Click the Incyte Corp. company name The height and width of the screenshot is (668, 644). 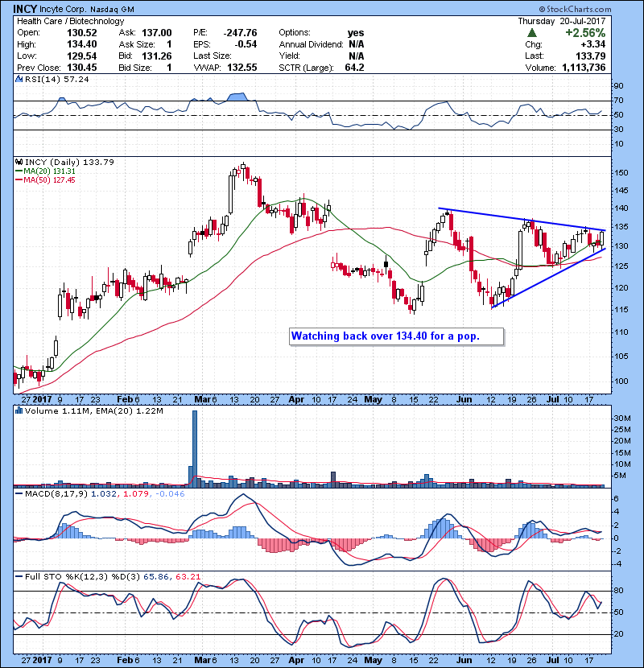tap(62, 10)
